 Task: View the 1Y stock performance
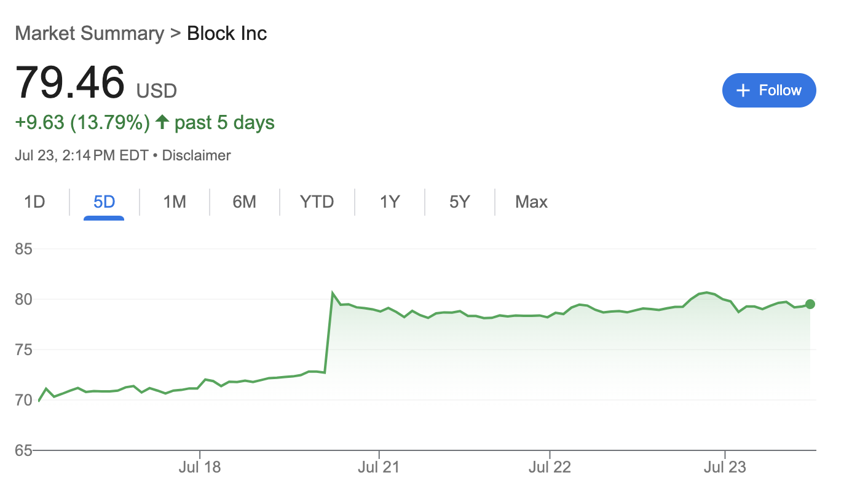pos(389,202)
